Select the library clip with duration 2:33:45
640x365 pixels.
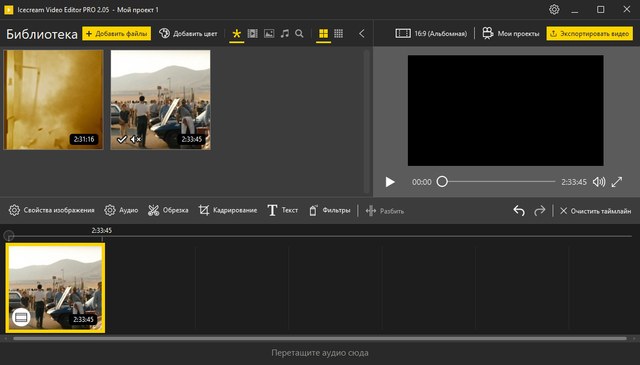pos(160,100)
